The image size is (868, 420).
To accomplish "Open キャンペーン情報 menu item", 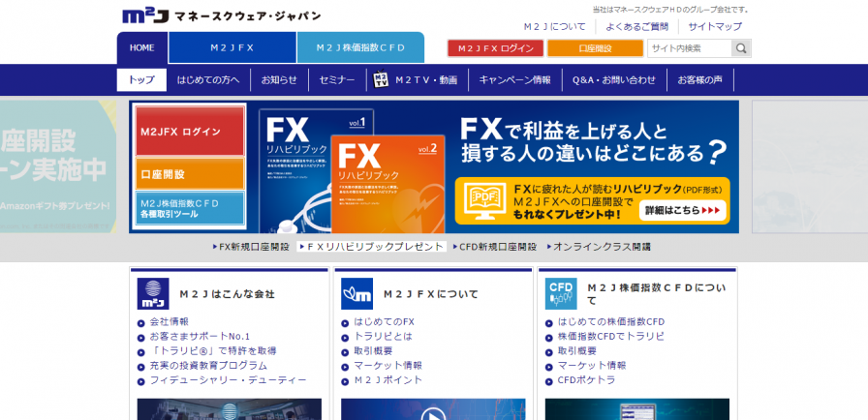I will [515, 80].
